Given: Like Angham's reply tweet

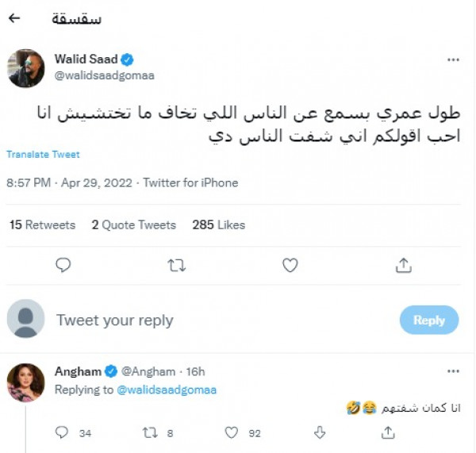Looking at the screenshot, I should pyautogui.click(x=232, y=432).
